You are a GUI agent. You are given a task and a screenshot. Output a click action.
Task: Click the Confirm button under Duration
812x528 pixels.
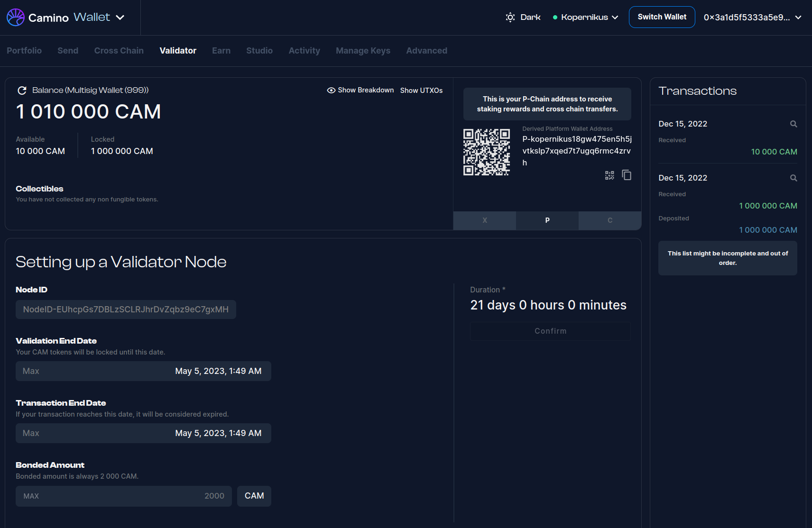pyautogui.click(x=550, y=331)
